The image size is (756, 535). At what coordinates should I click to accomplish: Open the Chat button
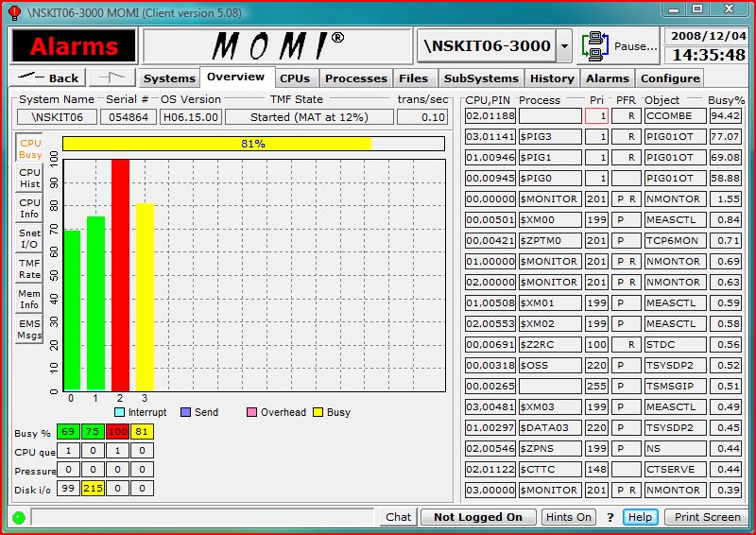[398, 517]
